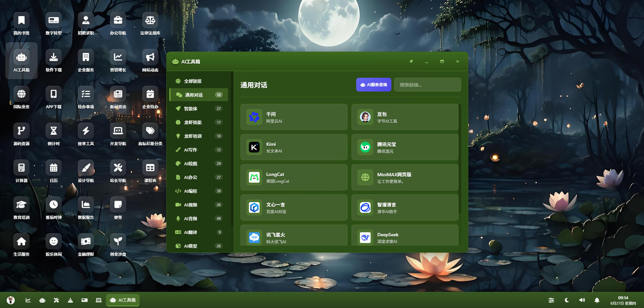Screen dimensions: 644x308
Task: Select the AI翻译 category
Action: coord(199,232)
